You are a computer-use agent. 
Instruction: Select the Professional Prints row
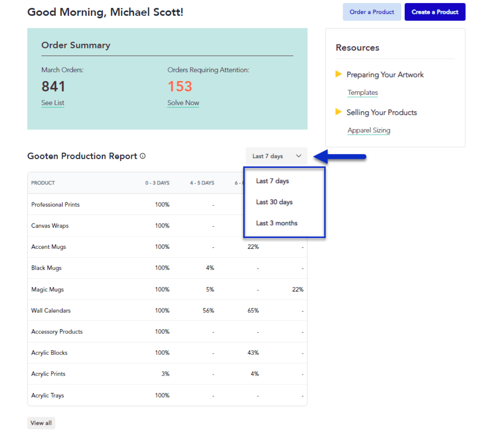[x=167, y=204]
